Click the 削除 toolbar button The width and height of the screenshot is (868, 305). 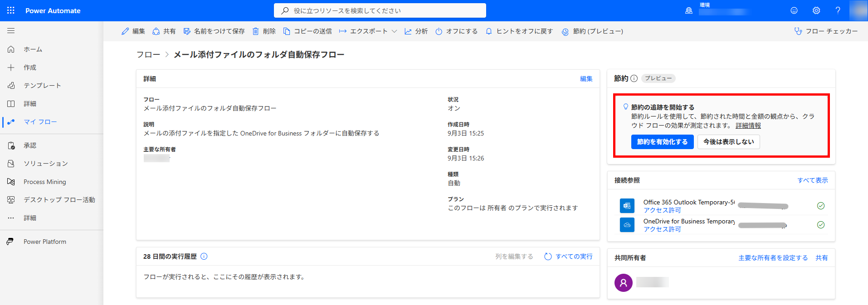point(264,31)
